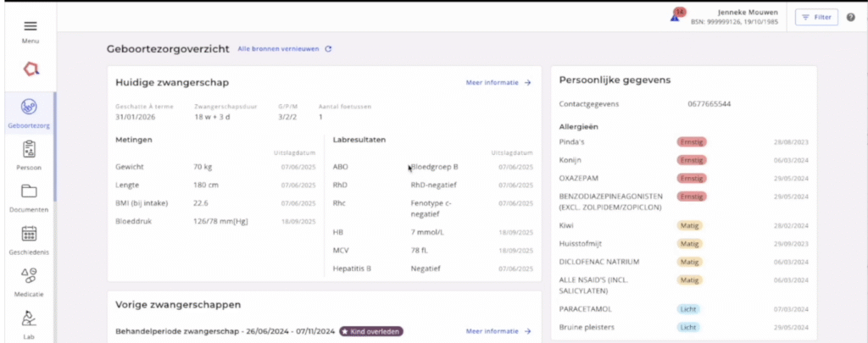Go to Geschiedenis calendar icon
The image size is (868, 343).
pos(30,234)
